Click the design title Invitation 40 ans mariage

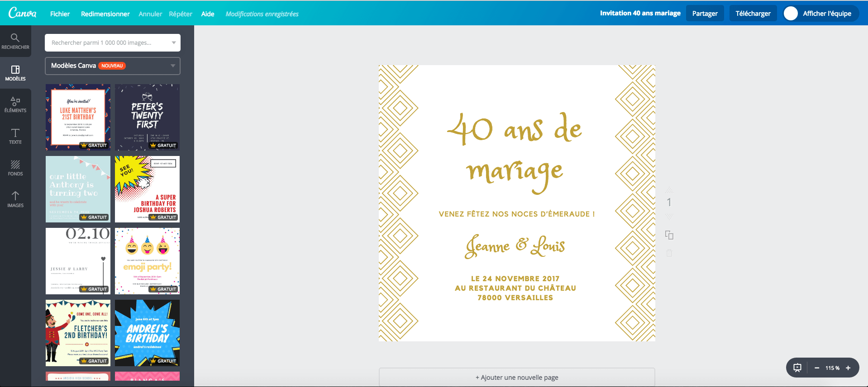(x=640, y=13)
